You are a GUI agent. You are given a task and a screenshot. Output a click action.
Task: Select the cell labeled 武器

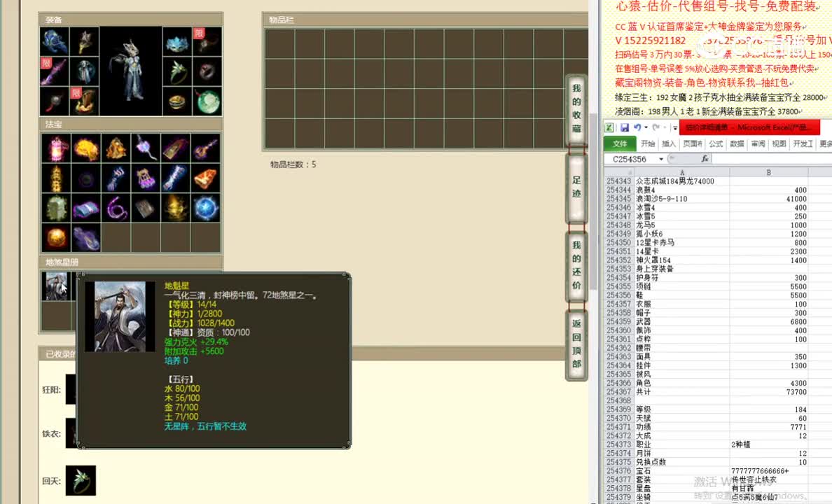682,321
